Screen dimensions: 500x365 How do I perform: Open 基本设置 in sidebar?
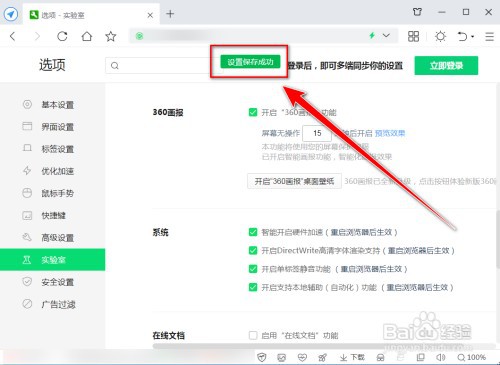click(x=52, y=105)
